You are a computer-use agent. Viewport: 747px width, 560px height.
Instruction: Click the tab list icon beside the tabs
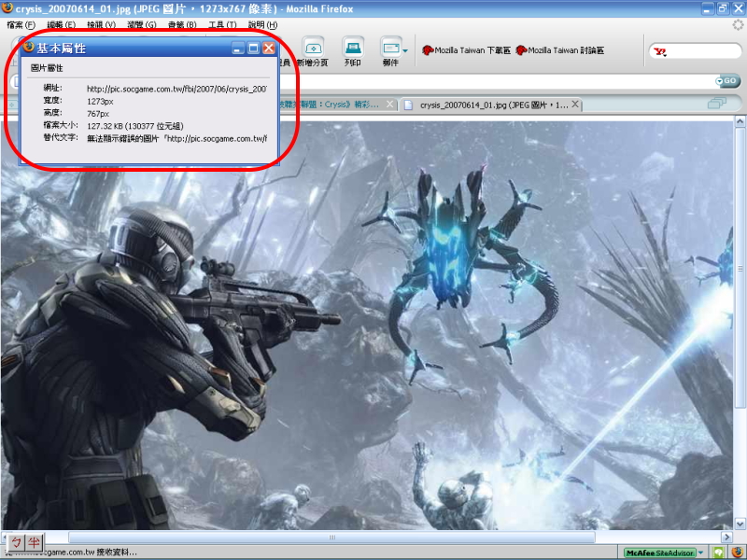(x=717, y=104)
